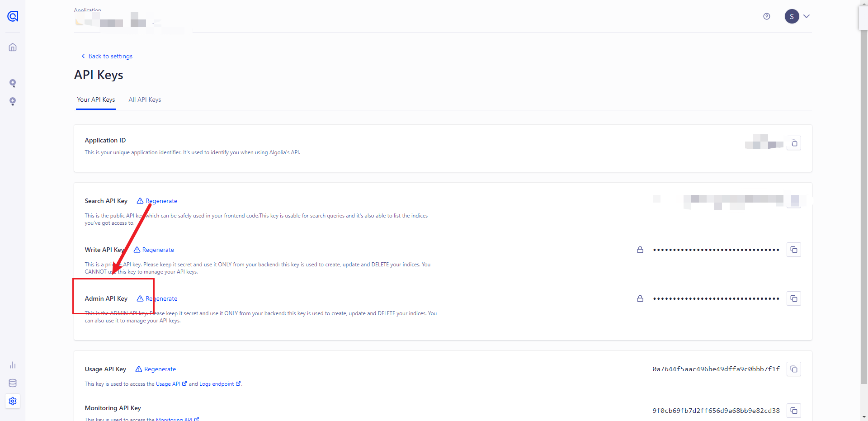868x421 pixels.
Task: Open the Home icon in the sidebar
Action: click(x=13, y=47)
